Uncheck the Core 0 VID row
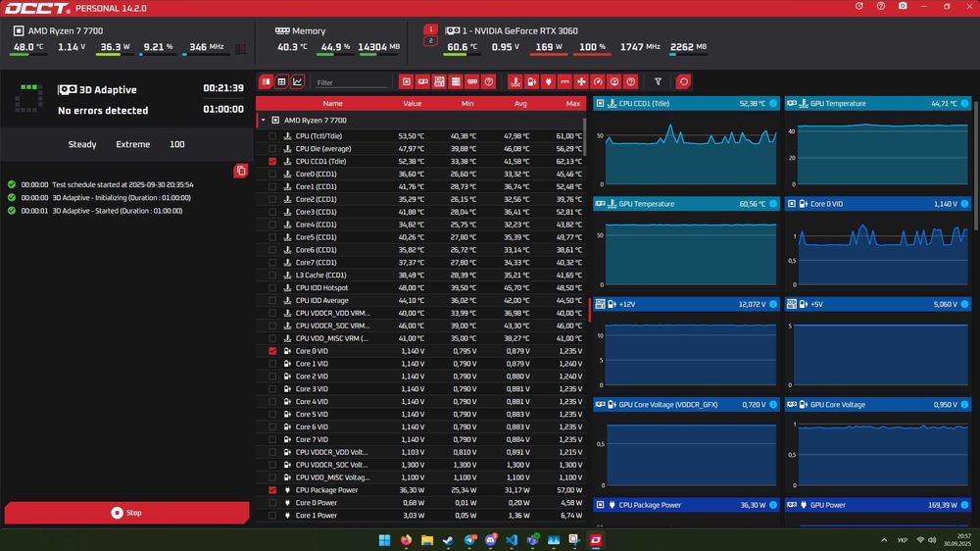980x551 pixels. [x=272, y=351]
